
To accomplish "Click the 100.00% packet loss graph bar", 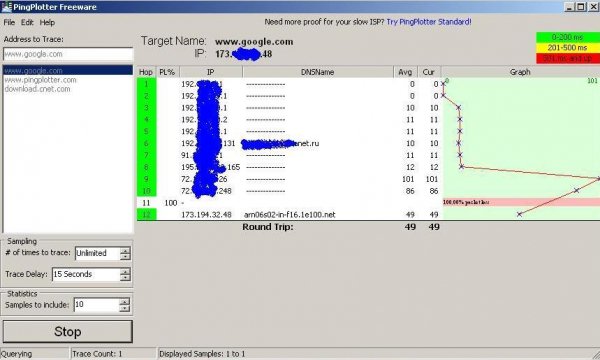I will tap(521, 202).
